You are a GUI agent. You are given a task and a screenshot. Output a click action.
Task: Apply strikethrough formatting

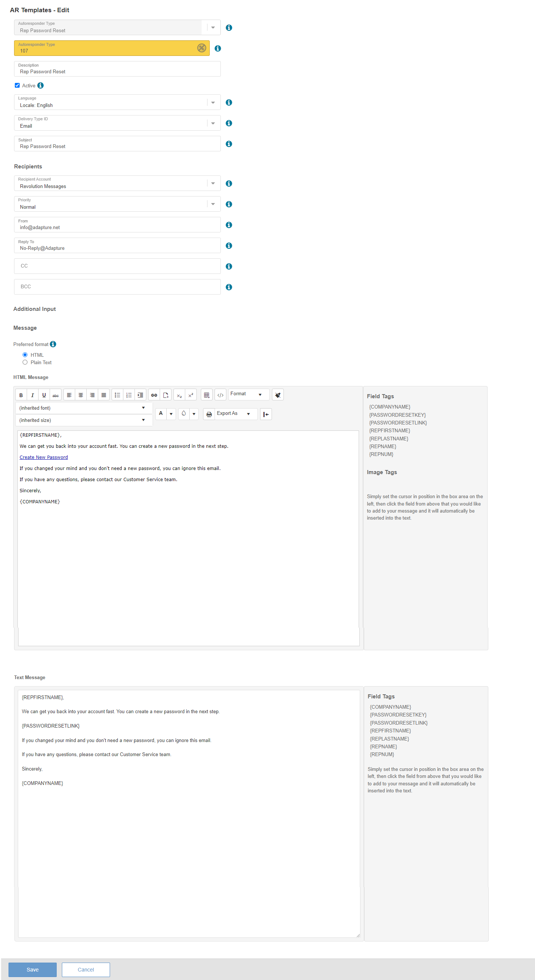click(x=56, y=395)
